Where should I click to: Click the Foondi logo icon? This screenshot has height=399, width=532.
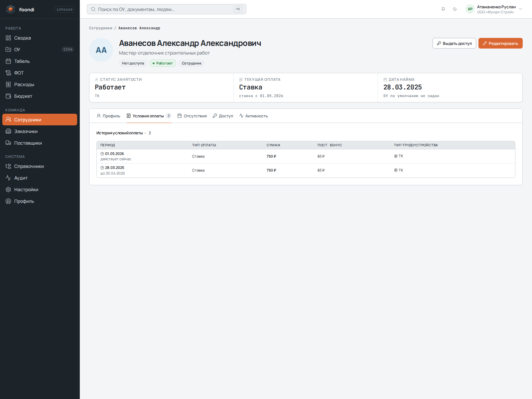coord(11,9)
